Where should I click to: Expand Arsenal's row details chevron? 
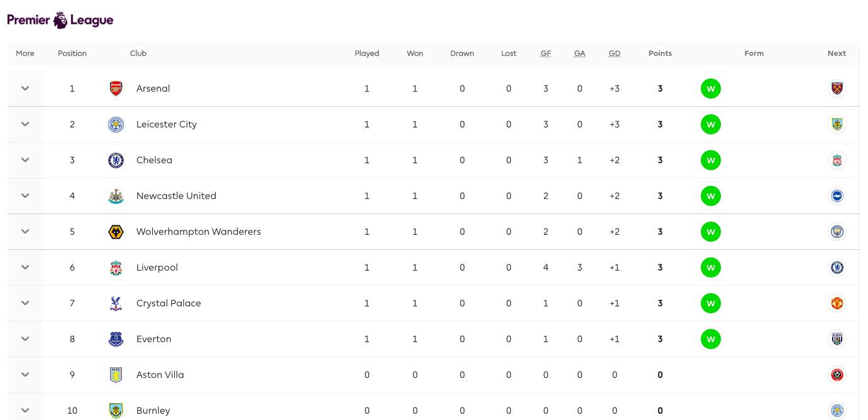(25, 89)
